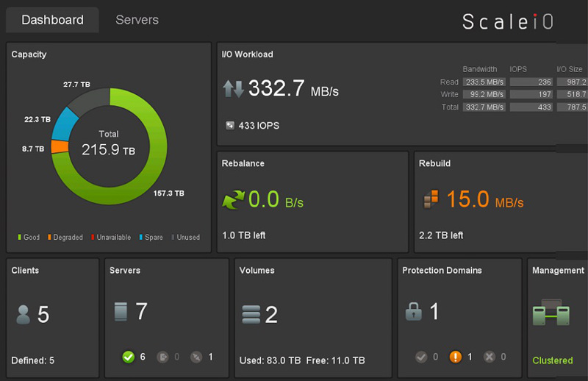The height and width of the screenshot is (381, 588).
Task: Click the green Good legend swatch
Action: click(20, 238)
